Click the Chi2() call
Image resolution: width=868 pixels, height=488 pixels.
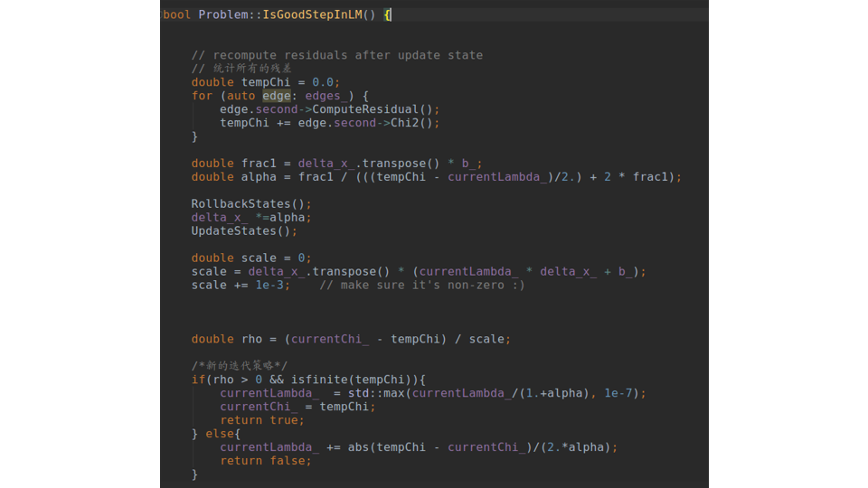pyautogui.click(x=411, y=123)
